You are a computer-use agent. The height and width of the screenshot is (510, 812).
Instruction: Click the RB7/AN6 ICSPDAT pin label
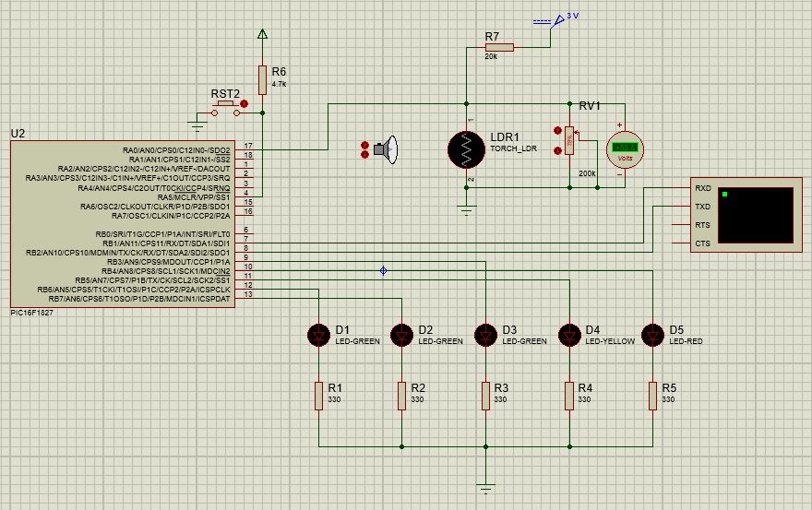139,299
